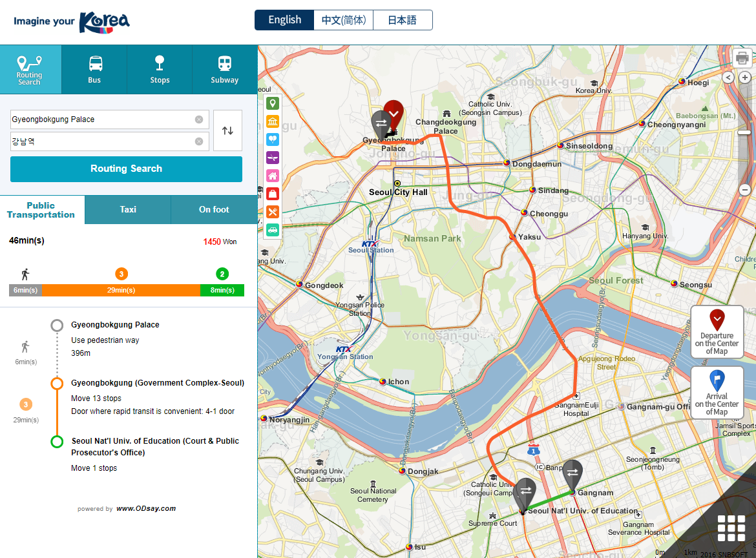
Task: Toggle the museum/attractions map layer icon
Action: (x=273, y=121)
